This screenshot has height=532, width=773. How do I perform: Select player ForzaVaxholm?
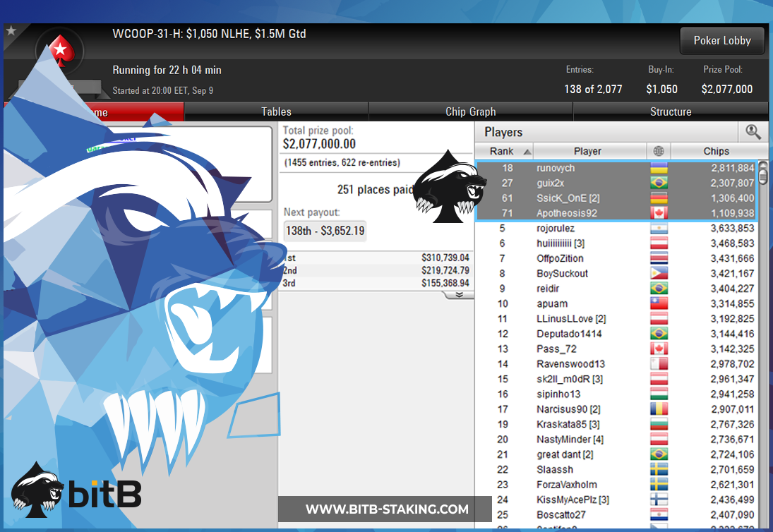[x=617, y=485]
